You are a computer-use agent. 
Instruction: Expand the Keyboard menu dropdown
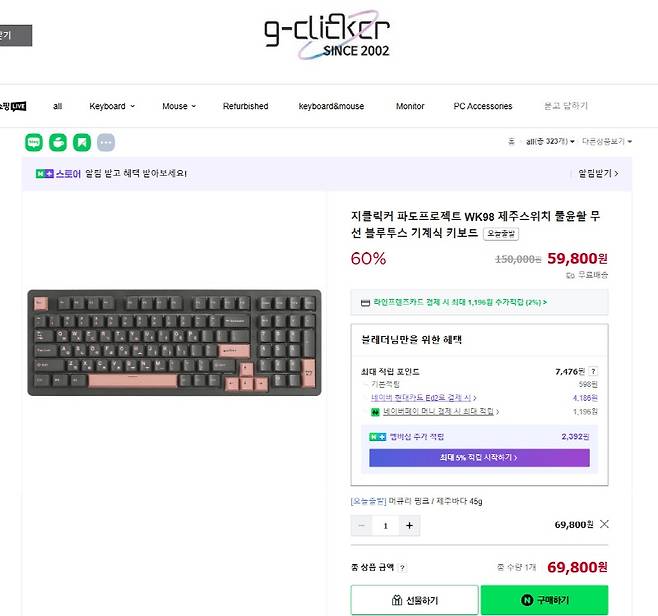[x=112, y=106]
